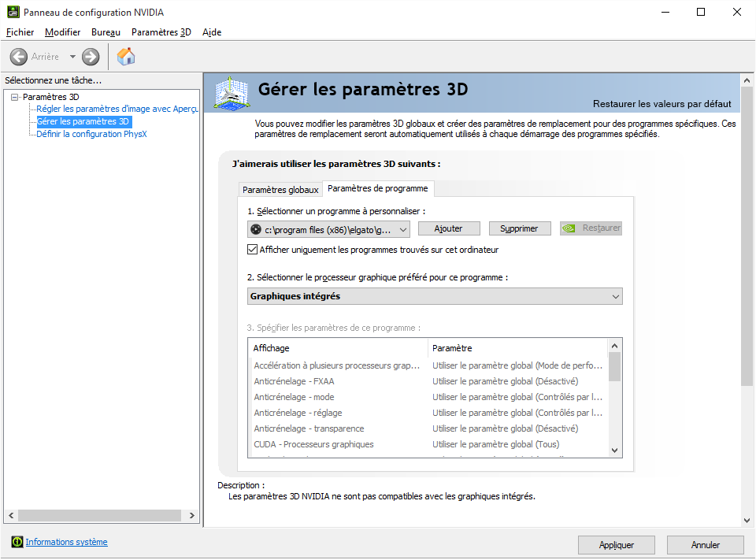This screenshot has height=560, width=756.
Task: Click the Back arrow icon in toolbar
Action: [19, 57]
